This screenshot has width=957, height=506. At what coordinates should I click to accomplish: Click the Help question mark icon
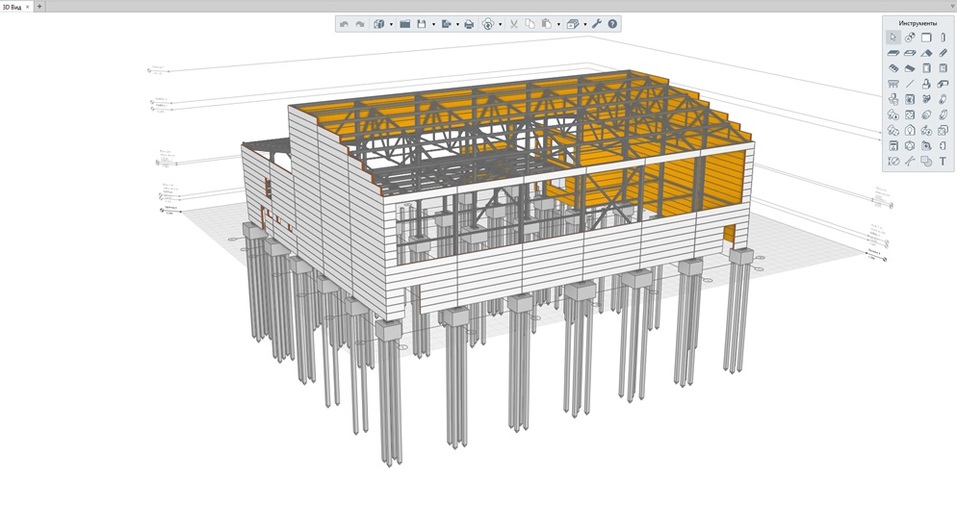tap(612, 24)
